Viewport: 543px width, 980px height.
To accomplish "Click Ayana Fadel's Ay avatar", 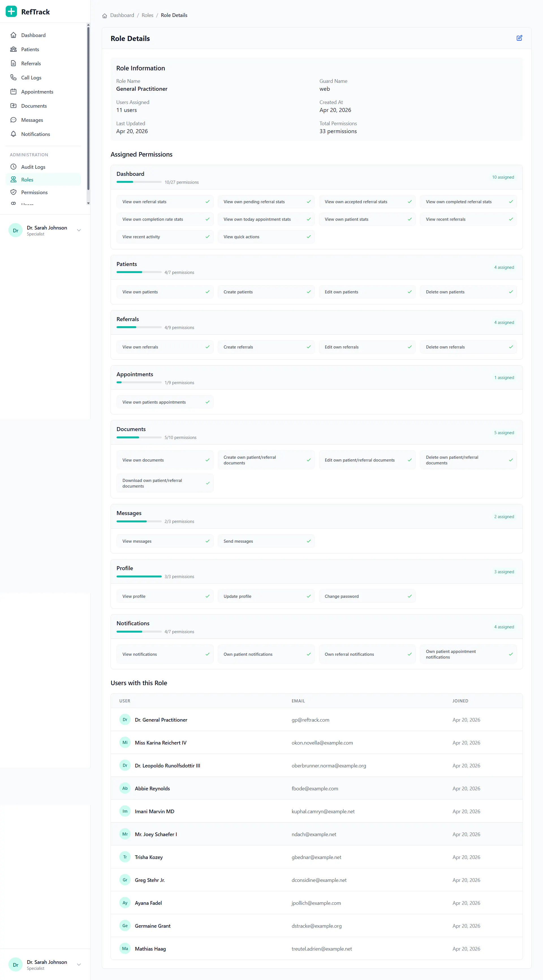I will pos(125,903).
